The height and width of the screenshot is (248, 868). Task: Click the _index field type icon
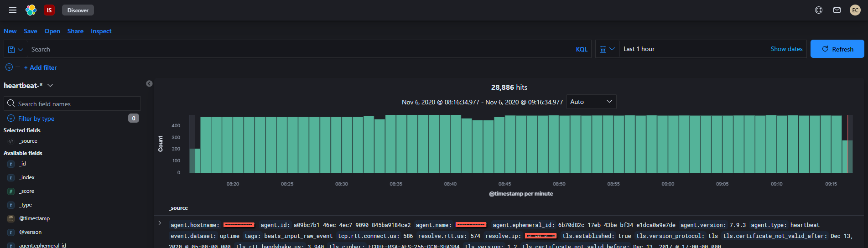11,177
